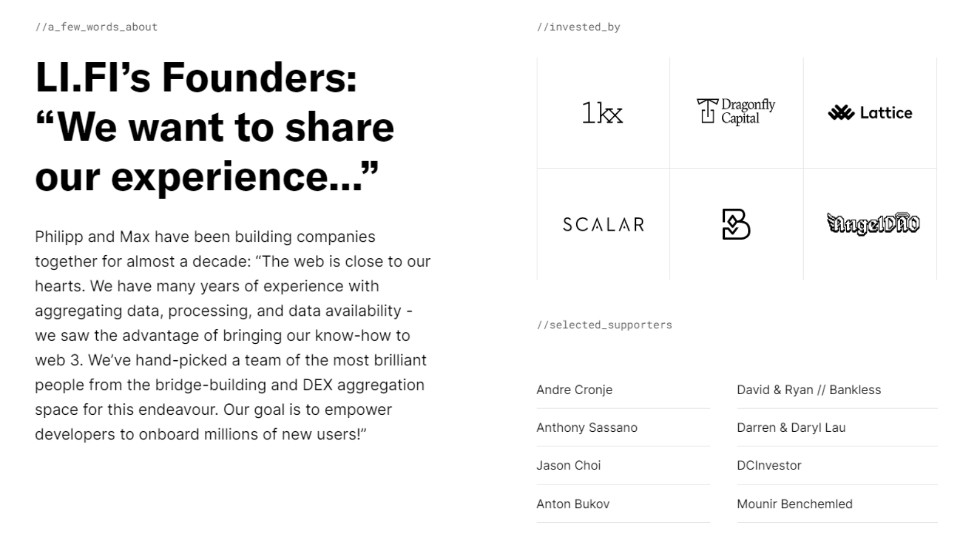Click Mounir Benchemled supporter entry
The image size is (980, 548).
(794, 504)
